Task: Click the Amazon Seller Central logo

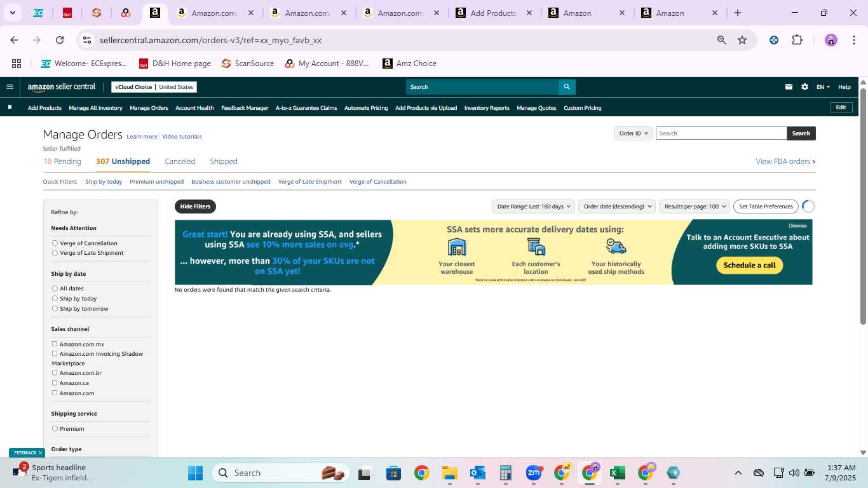Action: pyautogui.click(x=62, y=87)
